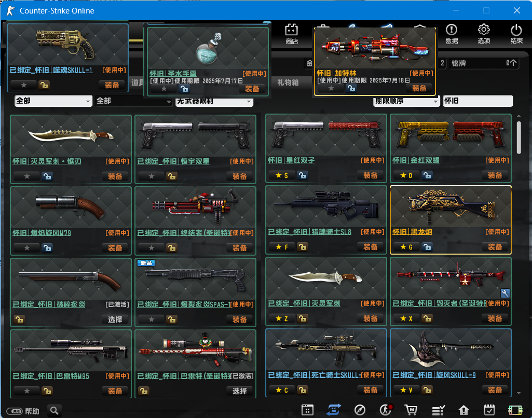Image resolution: width=532 pixels, height=418 pixels.
Task: Click the lock icon on 巴雷特(圣诞特 card
Action: pyautogui.click(x=144, y=391)
